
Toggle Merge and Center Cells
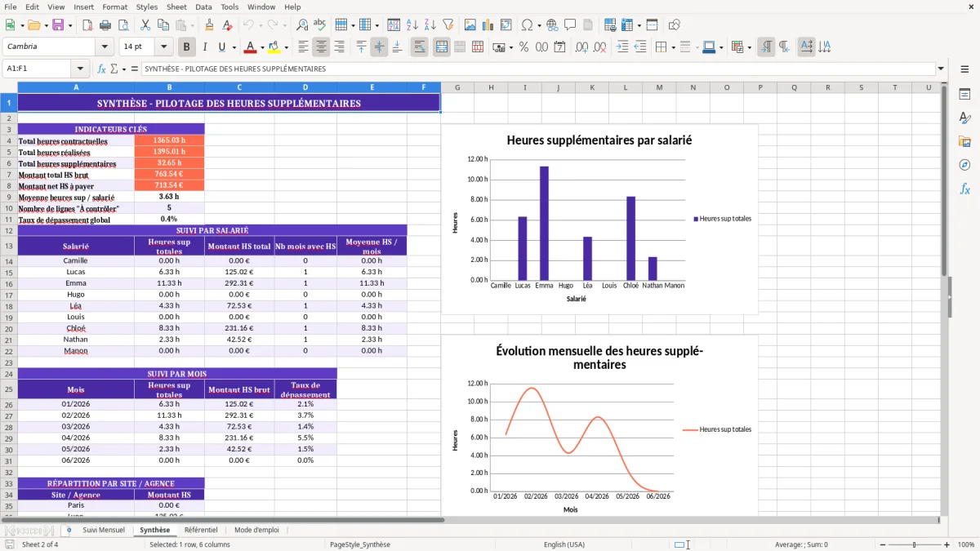coord(441,47)
